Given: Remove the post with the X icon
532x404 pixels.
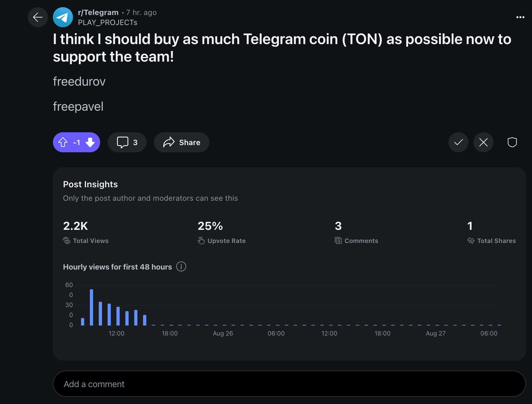Looking at the screenshot, I should click(x=483, y=142).
